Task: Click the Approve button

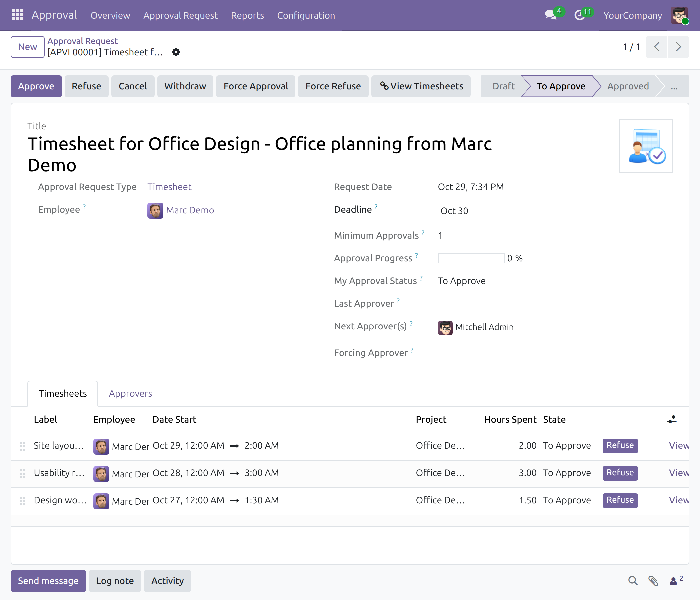Action: point(36,86)
